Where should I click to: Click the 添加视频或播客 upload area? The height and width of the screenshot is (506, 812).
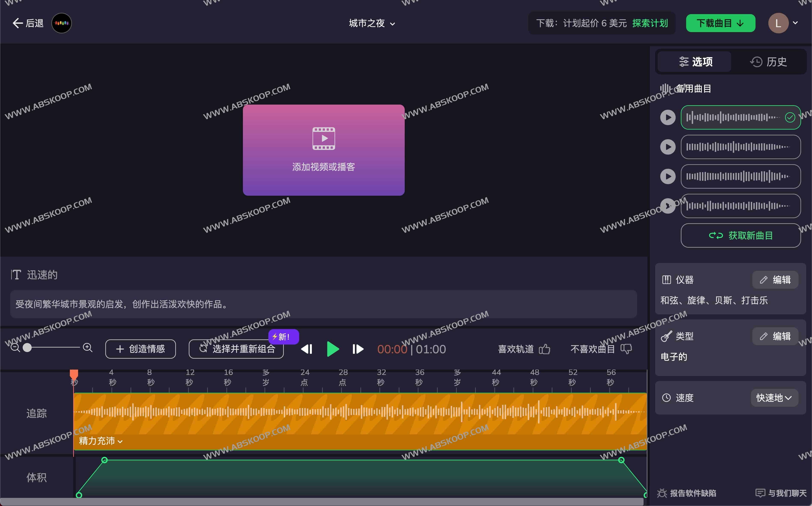pyautogui.click(x=323, y=150)
